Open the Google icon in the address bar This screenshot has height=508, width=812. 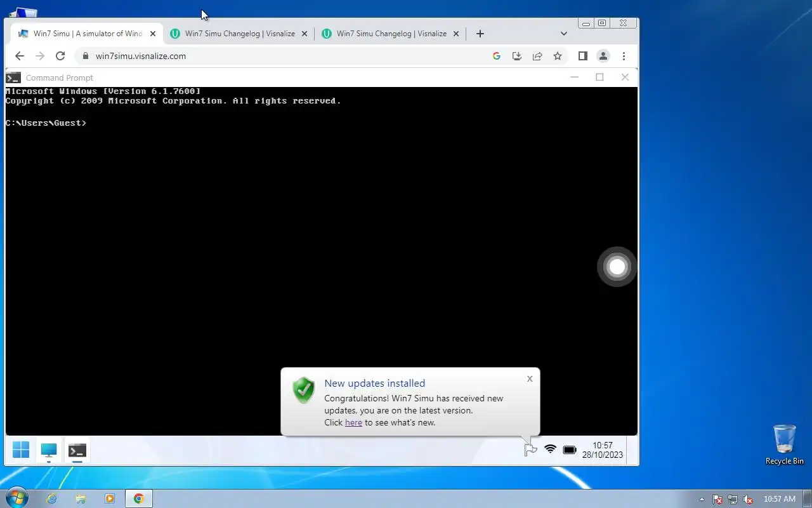pyautogui.click(x=497, y=56)
